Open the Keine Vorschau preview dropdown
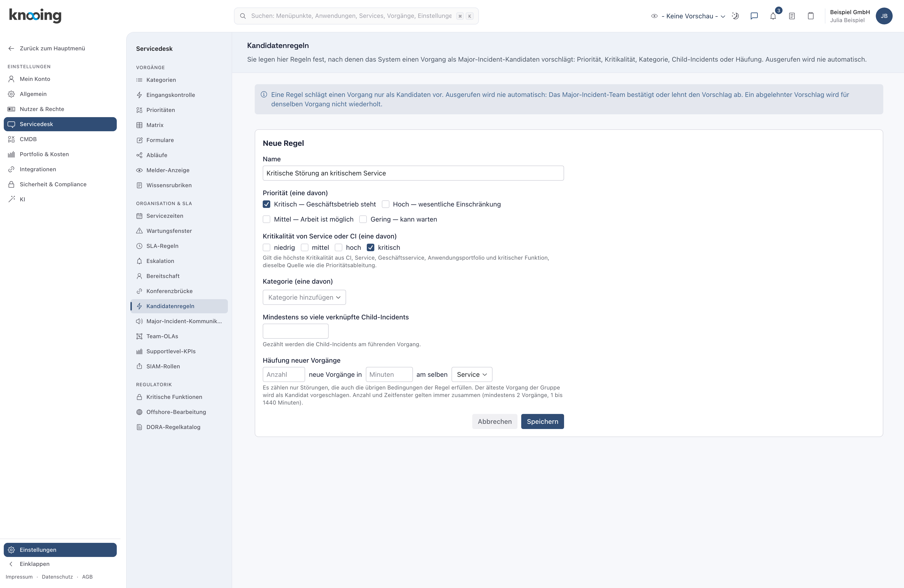The height and width of the screenshot is (588, 904). [688, 16]
